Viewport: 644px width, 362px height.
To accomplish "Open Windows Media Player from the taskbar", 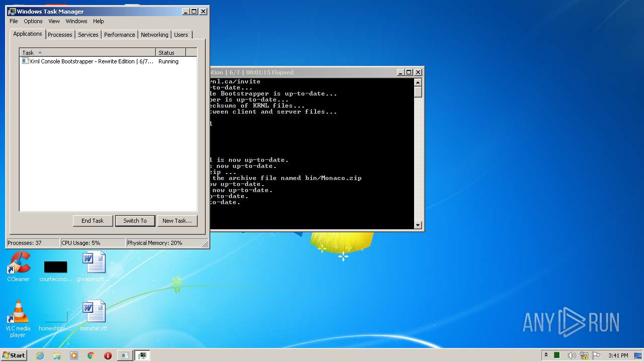I will (x=74, y=355).
